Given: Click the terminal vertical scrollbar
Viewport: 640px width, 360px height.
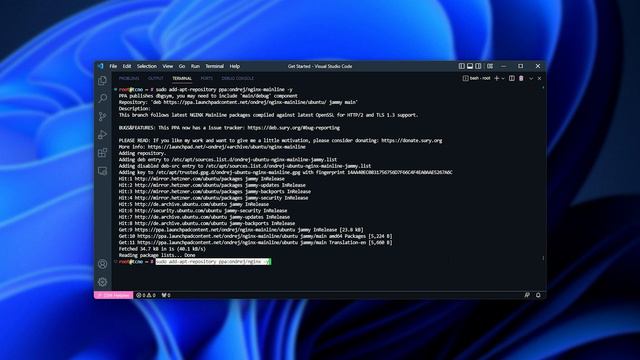Looking at the screenshot, I should click(543, 172).
